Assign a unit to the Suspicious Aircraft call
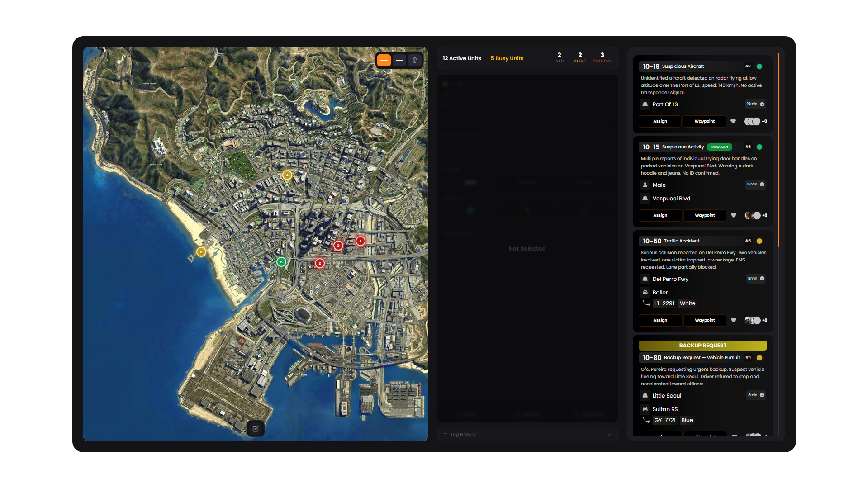868x488 pixels. coord(660,122)
